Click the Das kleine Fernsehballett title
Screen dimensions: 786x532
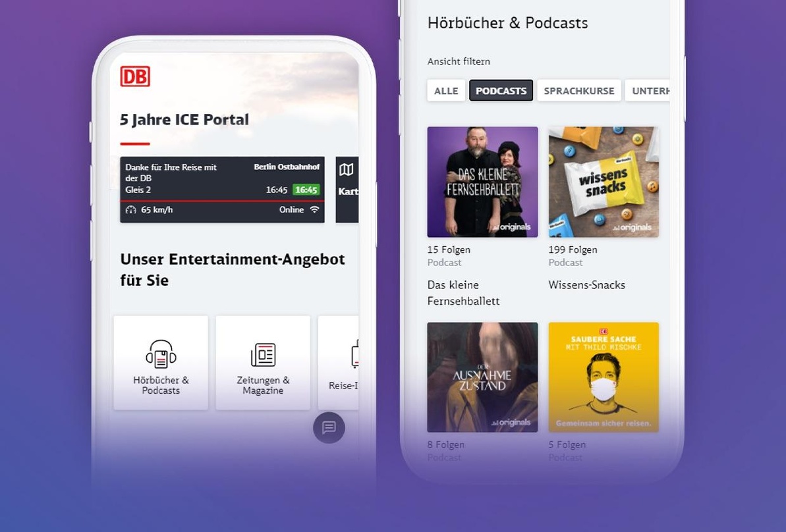point(464,293)
